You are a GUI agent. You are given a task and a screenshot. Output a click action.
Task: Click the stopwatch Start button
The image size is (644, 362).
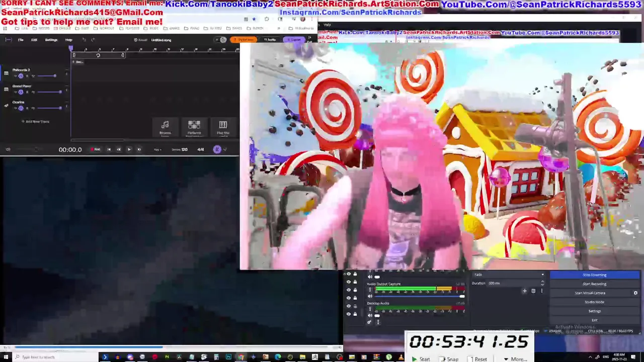[421, 359]
